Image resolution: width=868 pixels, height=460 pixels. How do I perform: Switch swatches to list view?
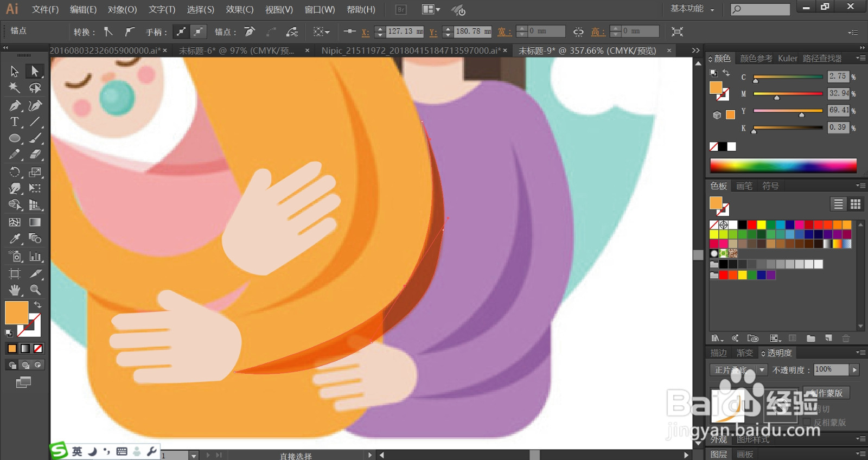[838, 204]
